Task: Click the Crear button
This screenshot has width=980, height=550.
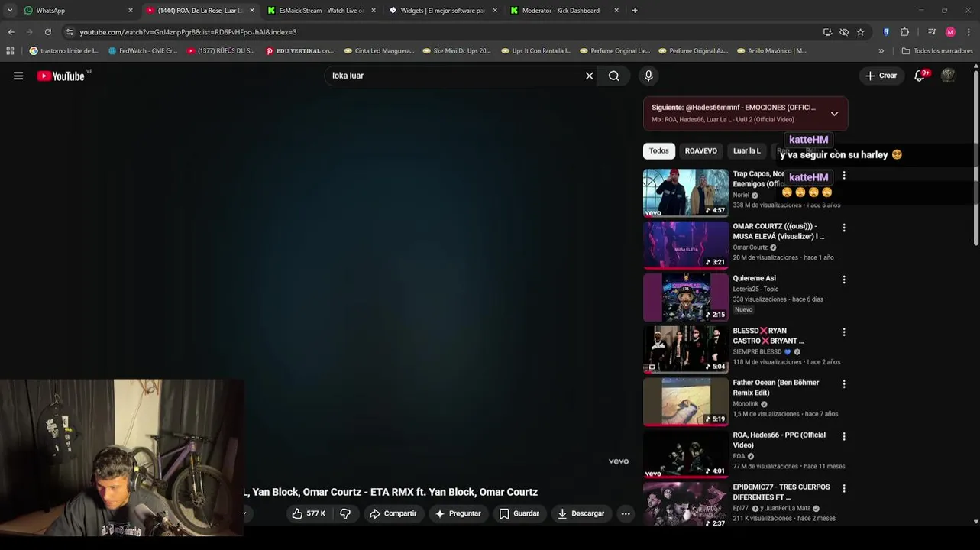Action: pyautogui.click(x=881, y=76)
